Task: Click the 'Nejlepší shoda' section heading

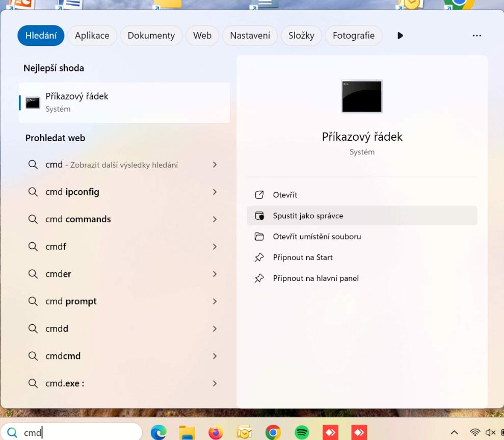Action: click(x=54, y=68)
